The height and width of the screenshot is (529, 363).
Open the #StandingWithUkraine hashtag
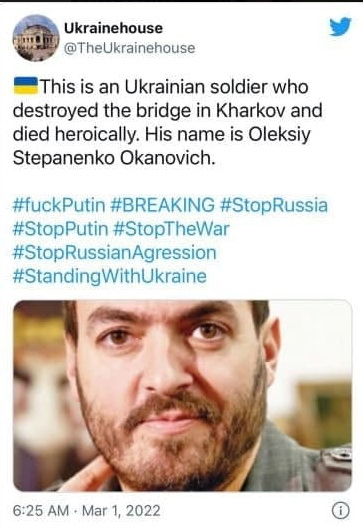coord(110,276)
